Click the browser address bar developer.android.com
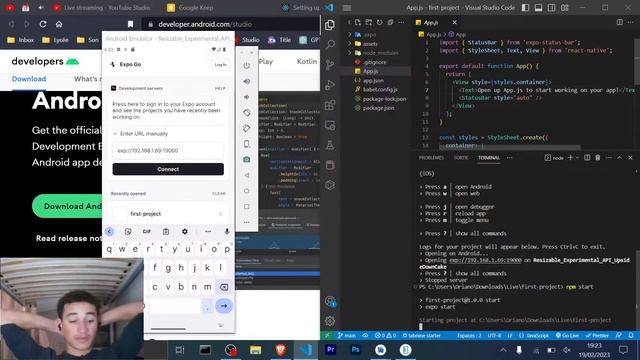 (x=231, y=24)
